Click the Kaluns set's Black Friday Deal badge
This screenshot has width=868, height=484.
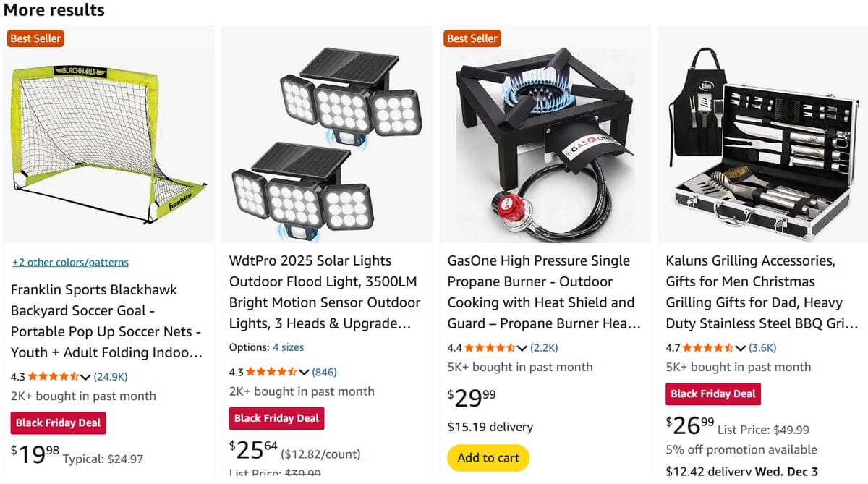pyautogui.click(x=713, y=394)
